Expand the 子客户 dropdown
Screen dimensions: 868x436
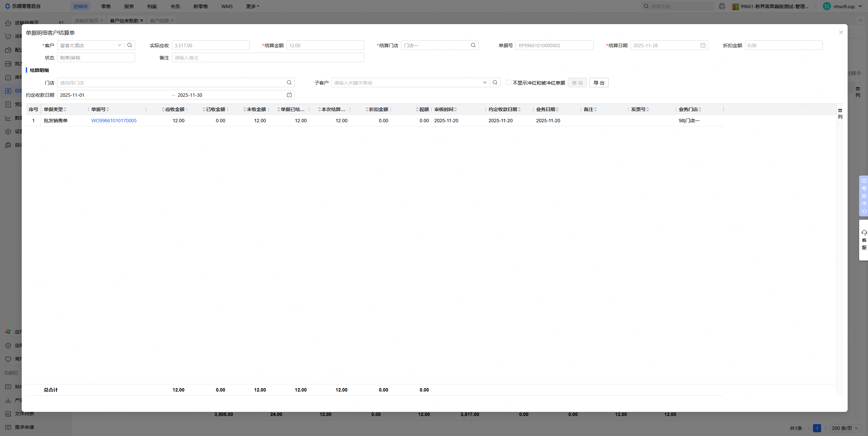(485, 83)
